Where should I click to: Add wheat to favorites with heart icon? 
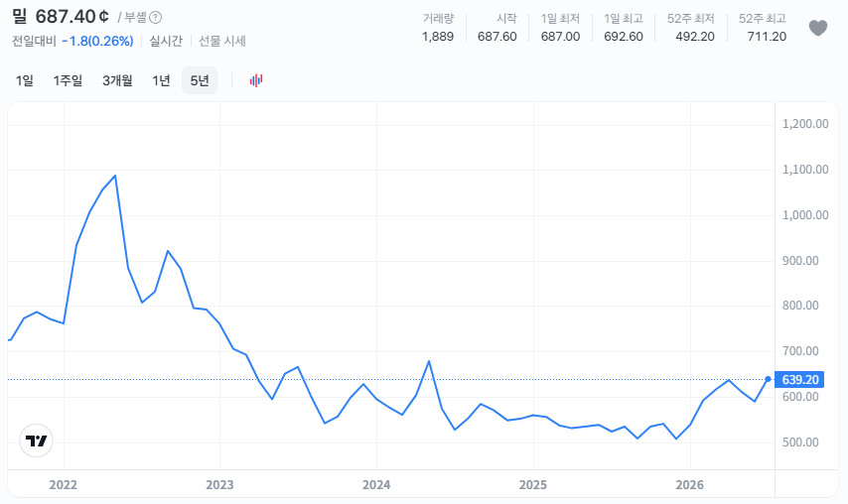tap(818, 28)
